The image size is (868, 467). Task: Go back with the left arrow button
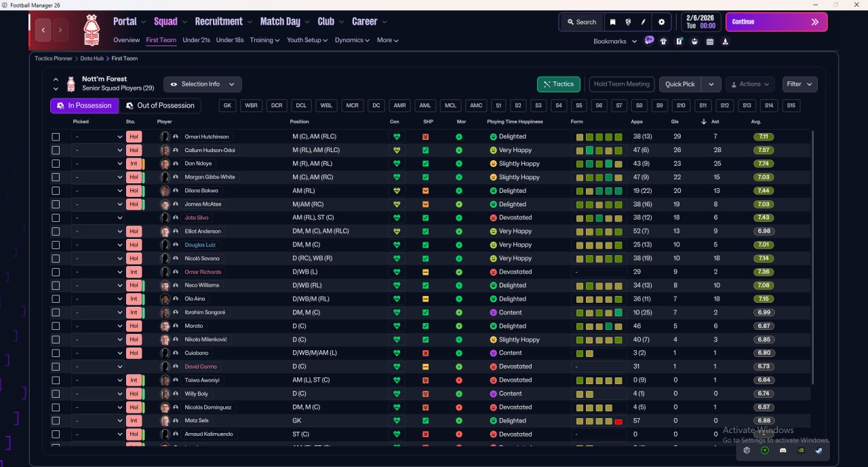click(x=44, y=30)
